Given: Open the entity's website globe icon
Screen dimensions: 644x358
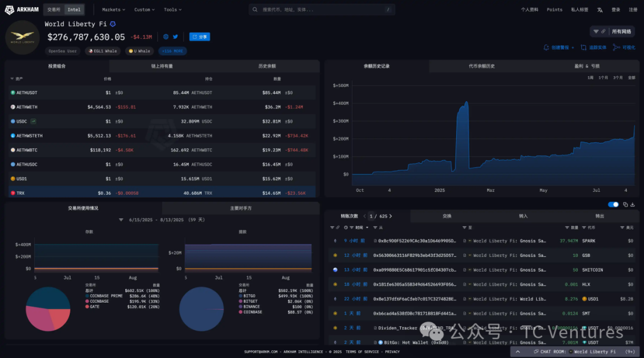Looking at the screenshot, I should [166, 37].
